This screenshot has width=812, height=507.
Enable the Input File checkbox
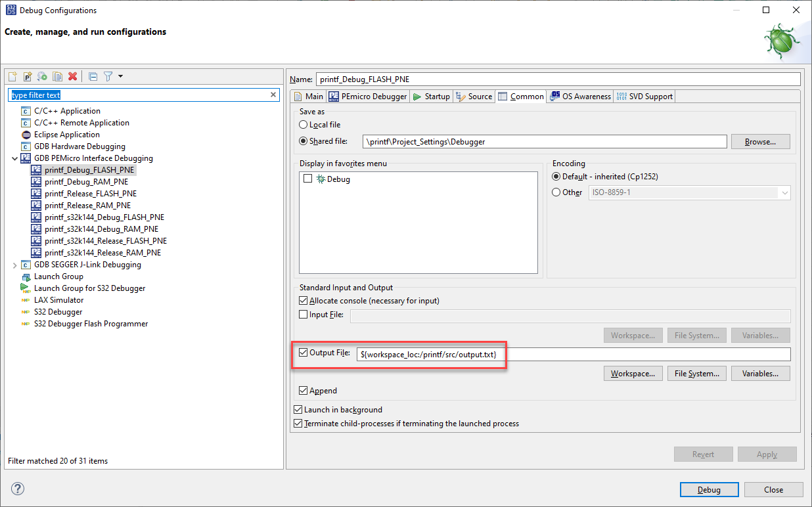coord(303,314)
